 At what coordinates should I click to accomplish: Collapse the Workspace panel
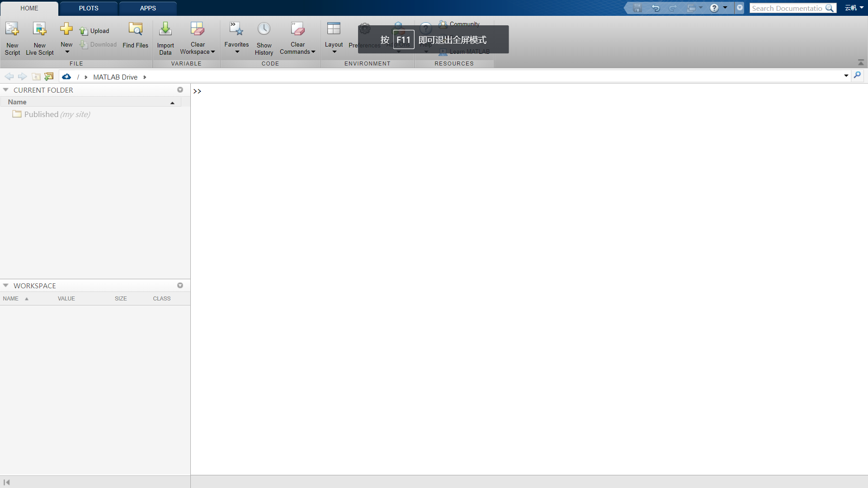6,286
